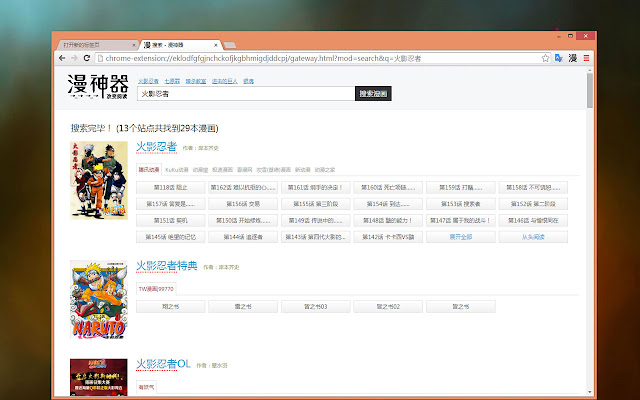Click the 七原罪 hot-search link
Screen dimensions: 640x400
click(172, 81)
